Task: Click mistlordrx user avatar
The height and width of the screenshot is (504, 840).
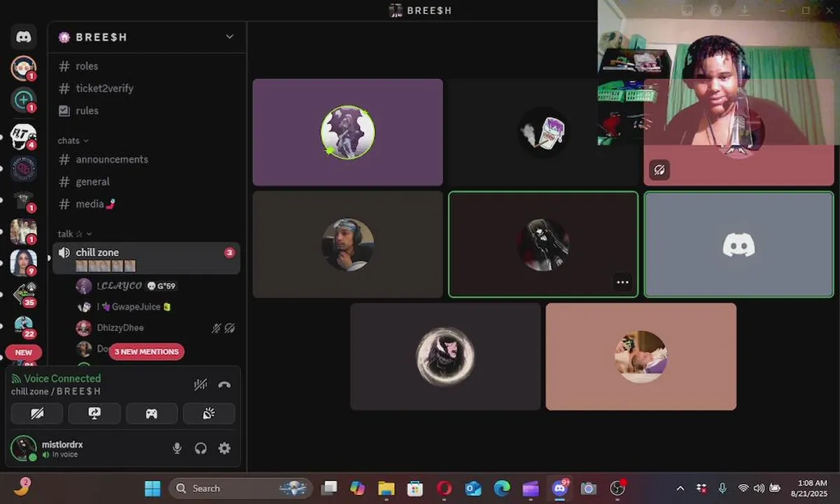Action: 24,449
